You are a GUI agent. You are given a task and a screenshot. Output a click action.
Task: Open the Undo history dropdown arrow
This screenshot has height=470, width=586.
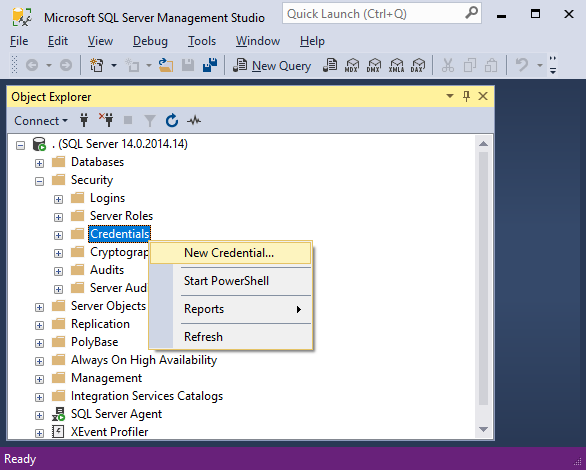[540, 65]
